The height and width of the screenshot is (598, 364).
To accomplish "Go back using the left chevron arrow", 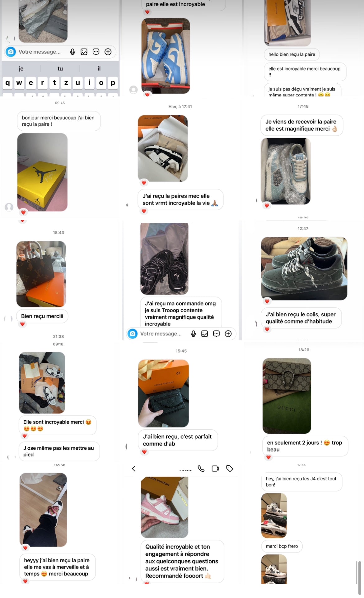I will [134, 469].
